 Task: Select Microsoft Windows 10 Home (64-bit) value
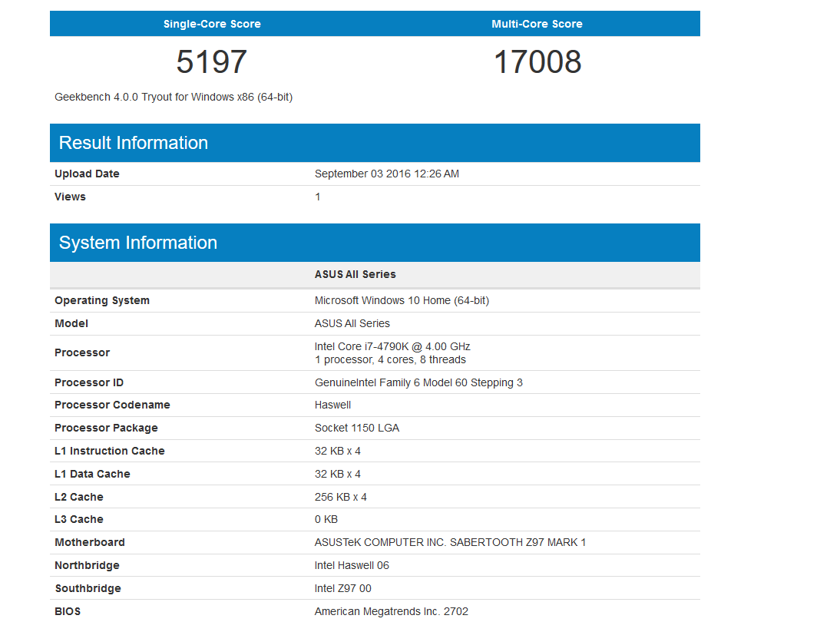[402, 300]
